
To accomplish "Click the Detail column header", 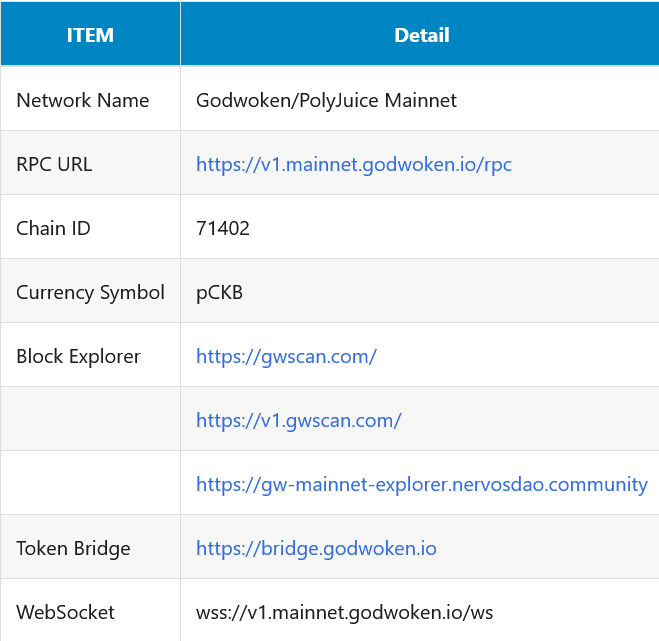I will [x=421, y=35].
